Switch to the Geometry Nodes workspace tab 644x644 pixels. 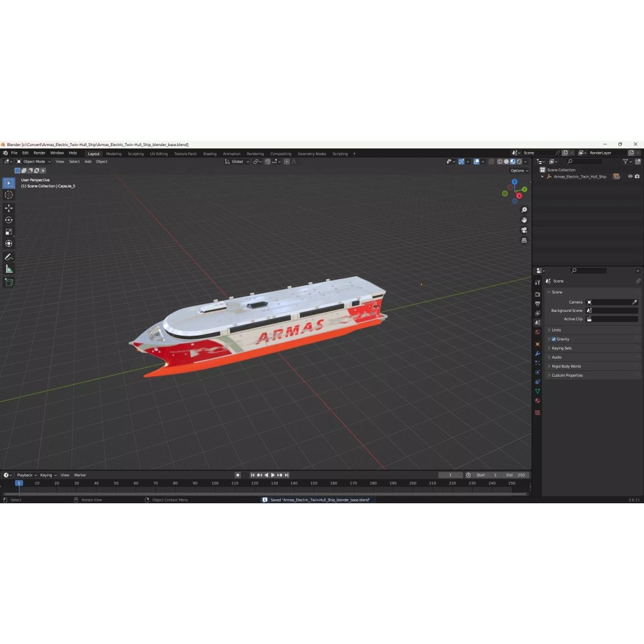tap(312, 154)
